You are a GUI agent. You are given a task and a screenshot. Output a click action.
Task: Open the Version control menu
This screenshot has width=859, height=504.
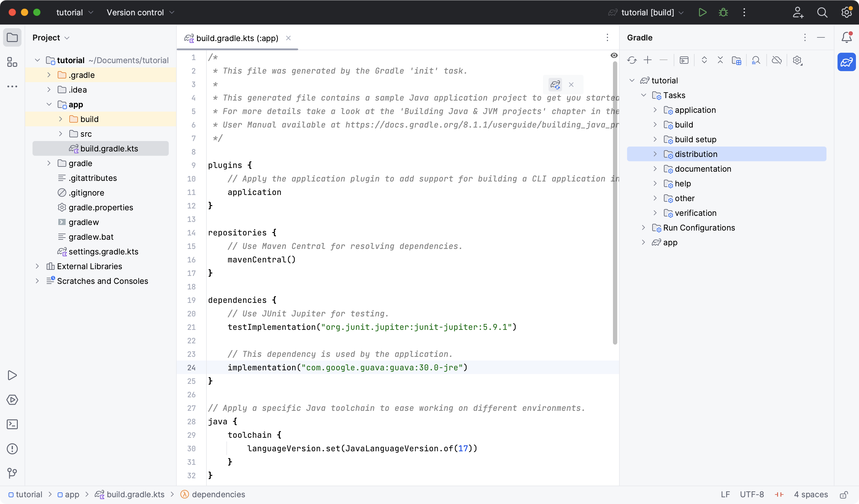tap(141, 13)
